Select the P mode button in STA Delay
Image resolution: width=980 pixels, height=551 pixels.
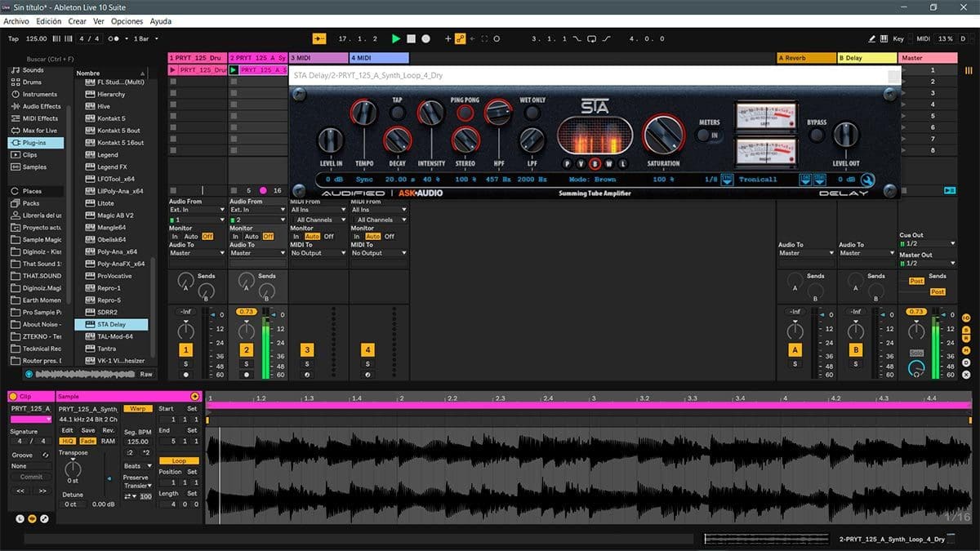click(568, 163)
